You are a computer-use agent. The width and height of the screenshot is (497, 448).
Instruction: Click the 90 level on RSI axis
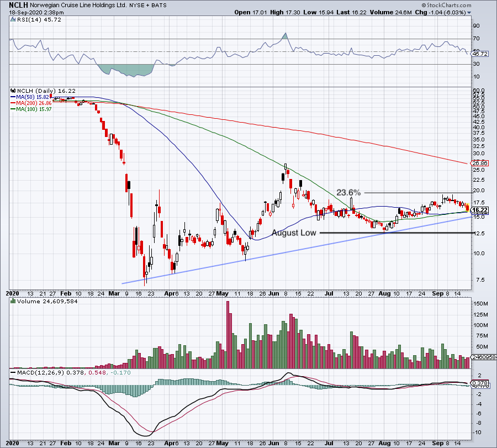tap(477, 26)
